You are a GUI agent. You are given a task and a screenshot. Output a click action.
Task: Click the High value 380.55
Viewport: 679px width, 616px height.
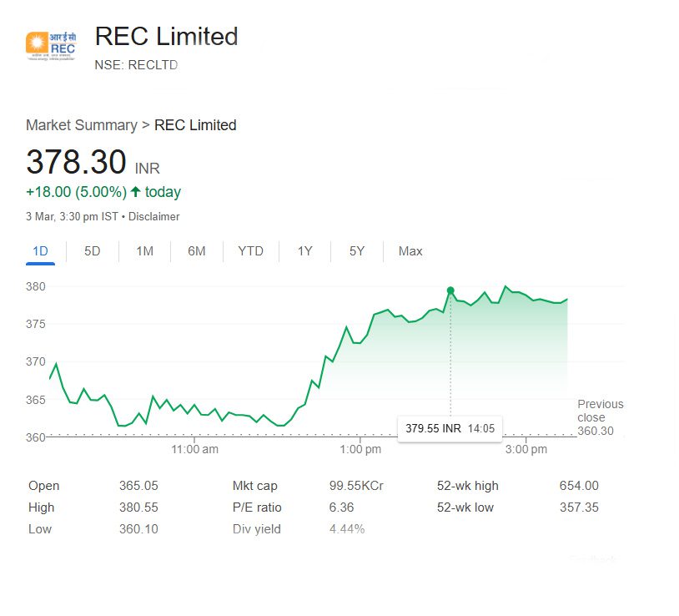click(x=138, y=507)
